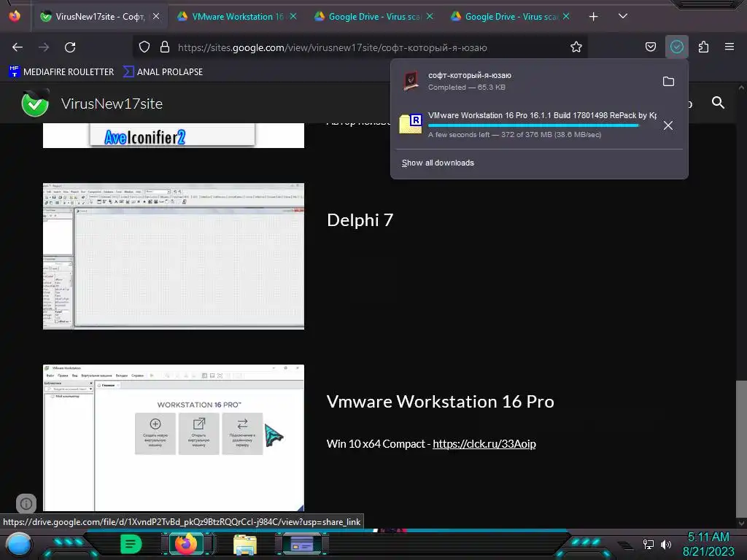
Task: Open the Firefox hamburger menu
Action: [x=729, y=47]
